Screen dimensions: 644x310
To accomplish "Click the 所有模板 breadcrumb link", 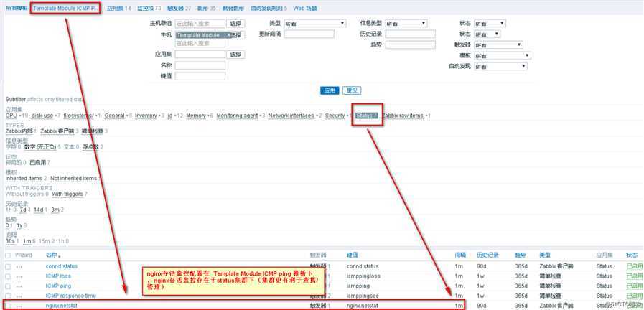I will coord(16,8).
